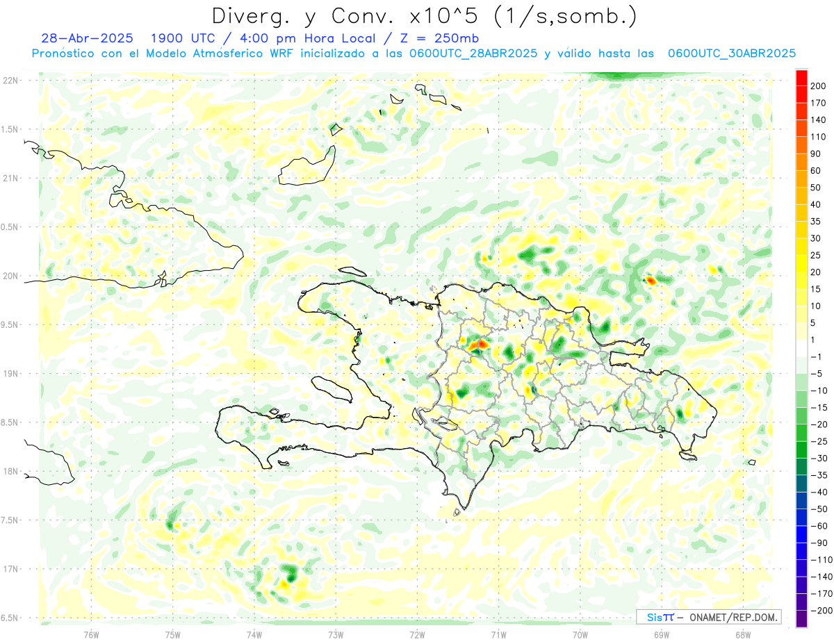Click the '20N' latitude label
This screenshot has height=644, width=834.
click(x=10, y=276)
